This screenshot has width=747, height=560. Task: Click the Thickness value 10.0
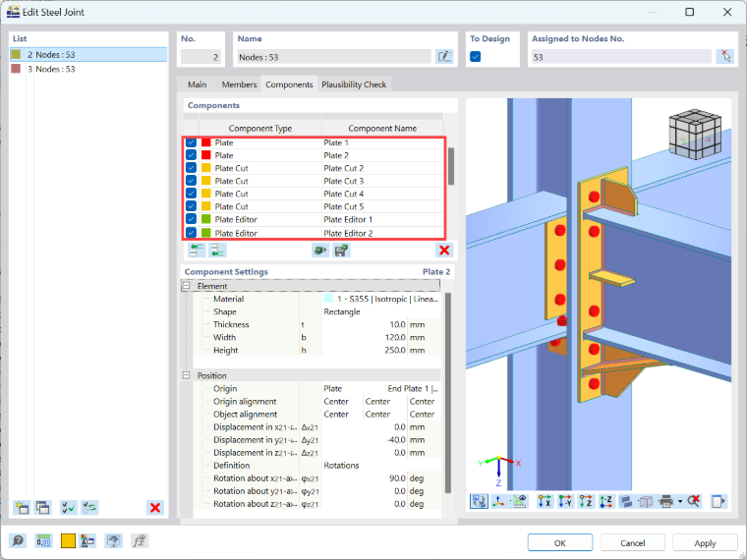(365, 324)
